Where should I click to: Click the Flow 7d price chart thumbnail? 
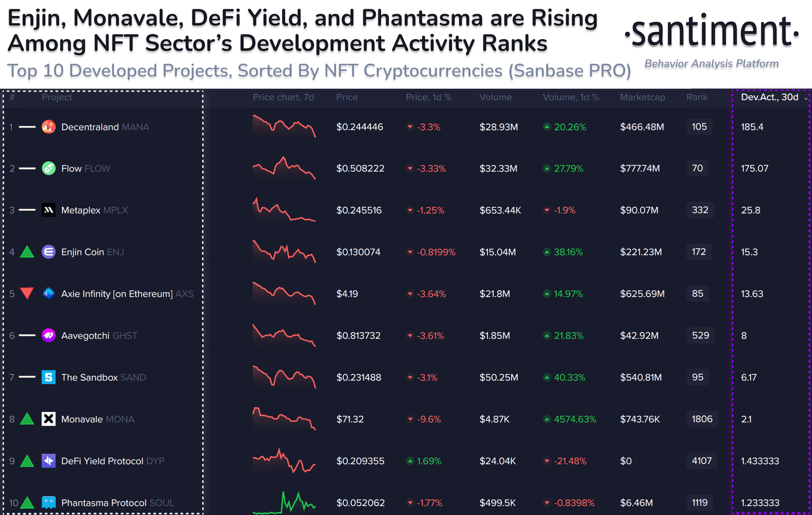tap(284, 168)
